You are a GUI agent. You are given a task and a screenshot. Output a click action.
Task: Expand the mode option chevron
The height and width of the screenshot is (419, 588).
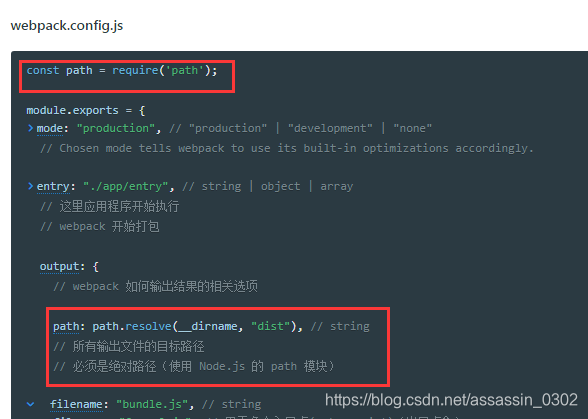click(x=30, y=128)
